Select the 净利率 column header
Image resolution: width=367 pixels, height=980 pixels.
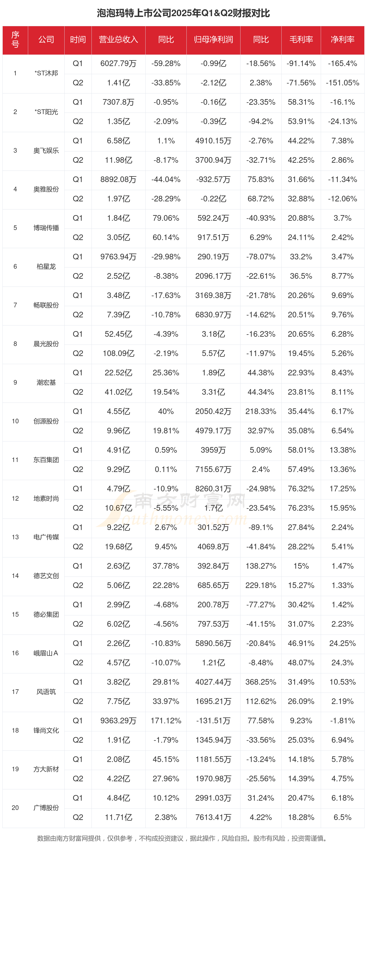342,40
